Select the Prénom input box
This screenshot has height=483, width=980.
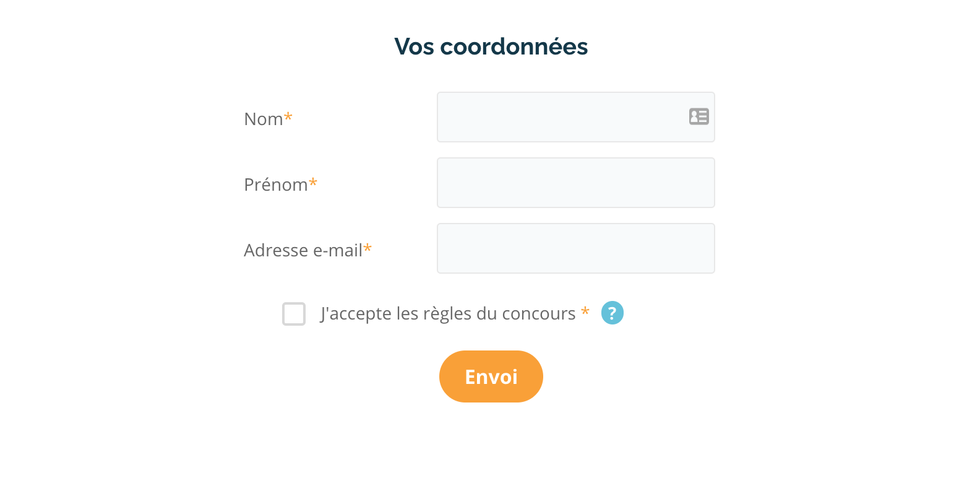(x=576, y=183)
